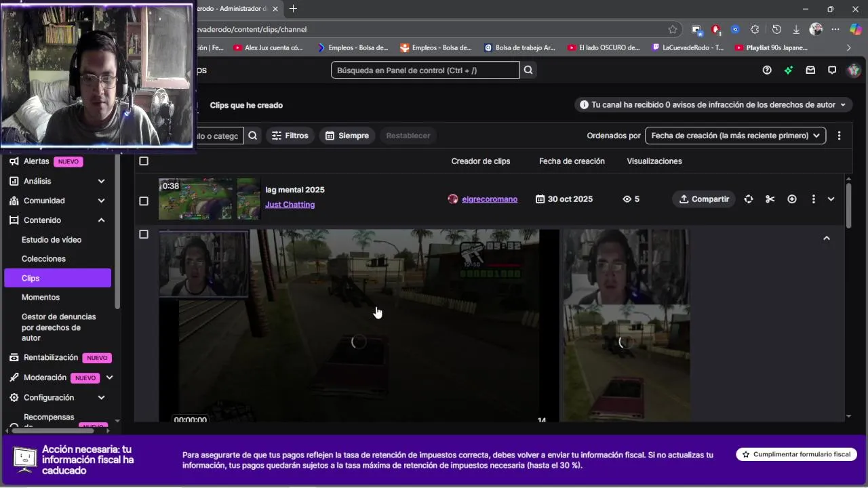Expand the Moderación sidebar section
Viewport: 868px width, 488px height.
click(x=109, y=378)
